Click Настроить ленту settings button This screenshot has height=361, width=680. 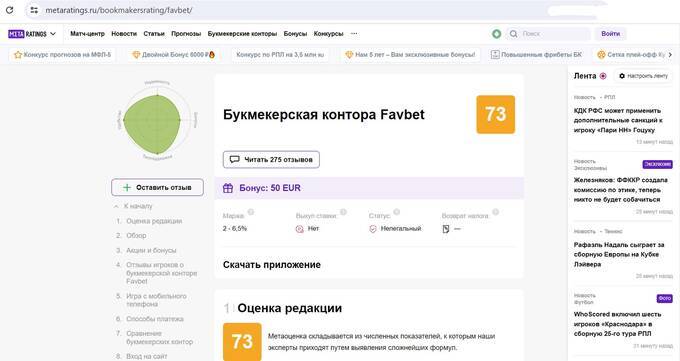pyautogui.click(x=644, y=76)
